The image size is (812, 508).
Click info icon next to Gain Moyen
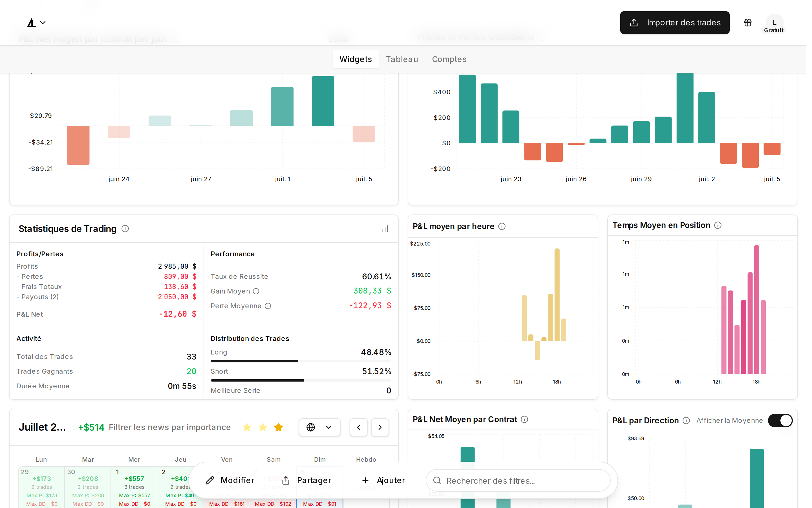(x=256, y=291)
